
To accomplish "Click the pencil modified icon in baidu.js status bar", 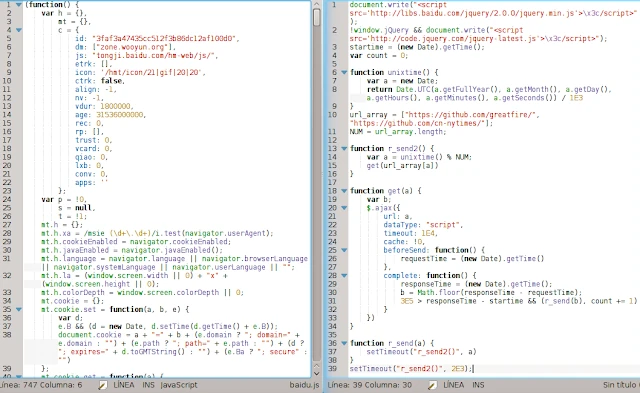I will click(103, 385).
